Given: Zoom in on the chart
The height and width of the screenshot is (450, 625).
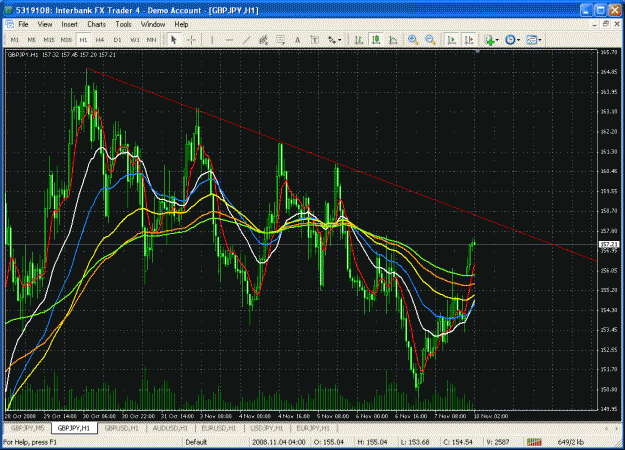Looking at the screenshot, I should click(413, 40).
